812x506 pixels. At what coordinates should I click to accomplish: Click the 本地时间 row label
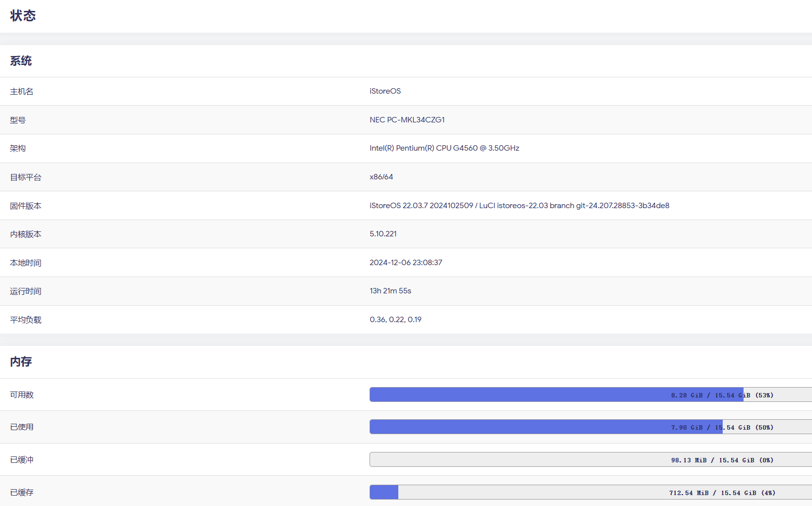coord(26,263)
